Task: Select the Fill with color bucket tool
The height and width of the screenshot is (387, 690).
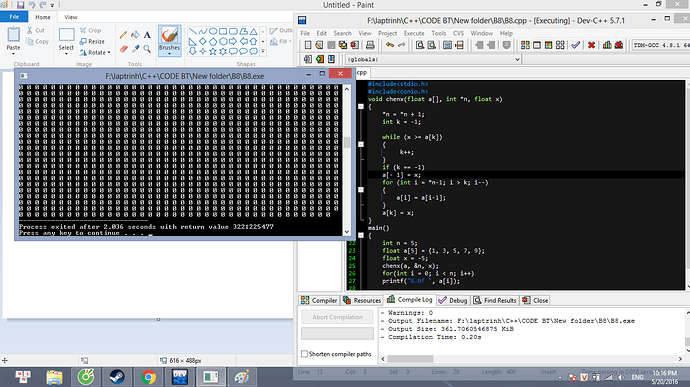Action: point(136,35)
